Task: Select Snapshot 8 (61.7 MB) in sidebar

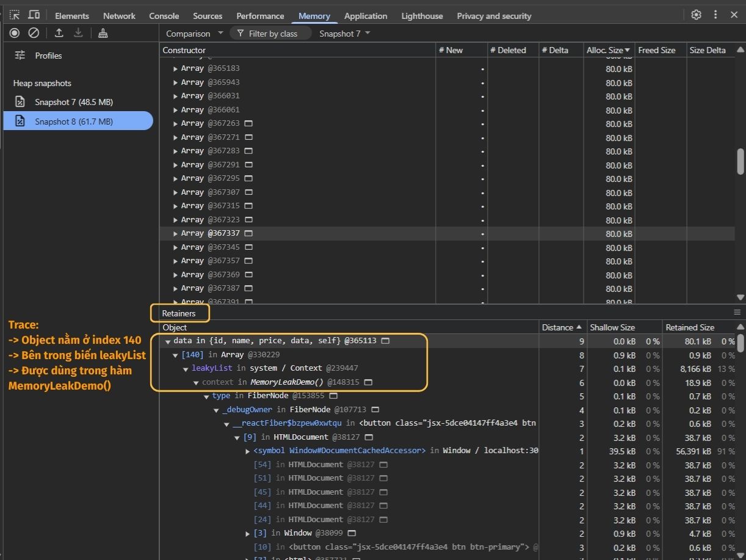Action: click(x=78, y=121)
